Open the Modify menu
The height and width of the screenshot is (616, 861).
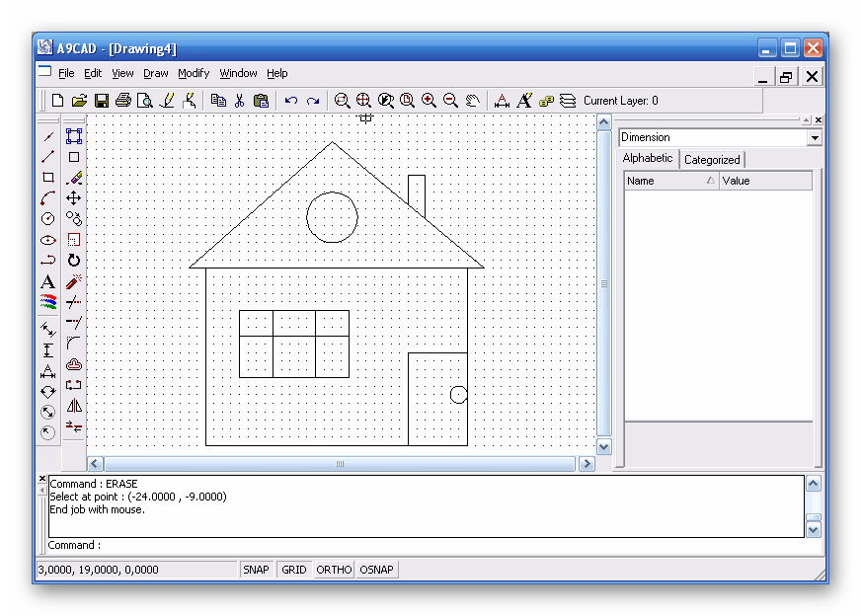tap(194, 73)
